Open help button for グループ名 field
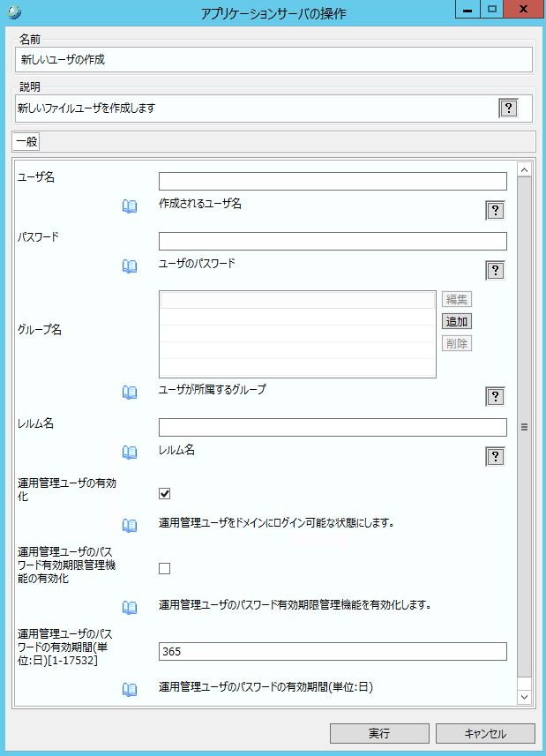The width and height of the screenshot is (546, 756). pyautogui.click(x=495, y=396)
